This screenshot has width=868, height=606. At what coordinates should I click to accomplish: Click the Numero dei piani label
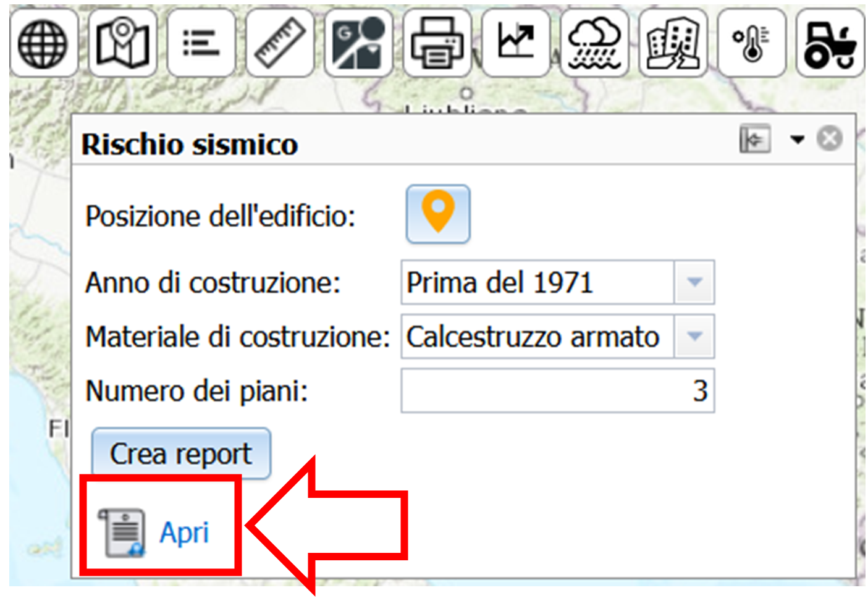pyautogui.click(x=196, y=391)
